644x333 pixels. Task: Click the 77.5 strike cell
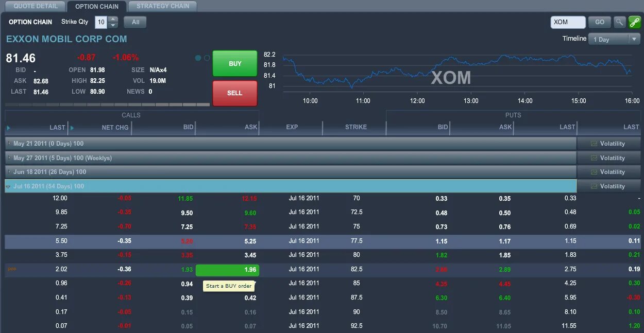(357, 241)
